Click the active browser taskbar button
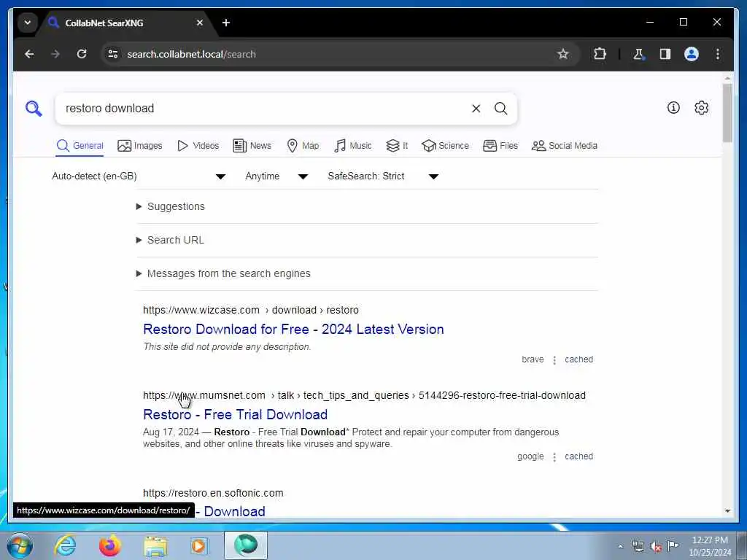This screenshot has width=747, height=560. pyautogui.click(x=246, y=545)
